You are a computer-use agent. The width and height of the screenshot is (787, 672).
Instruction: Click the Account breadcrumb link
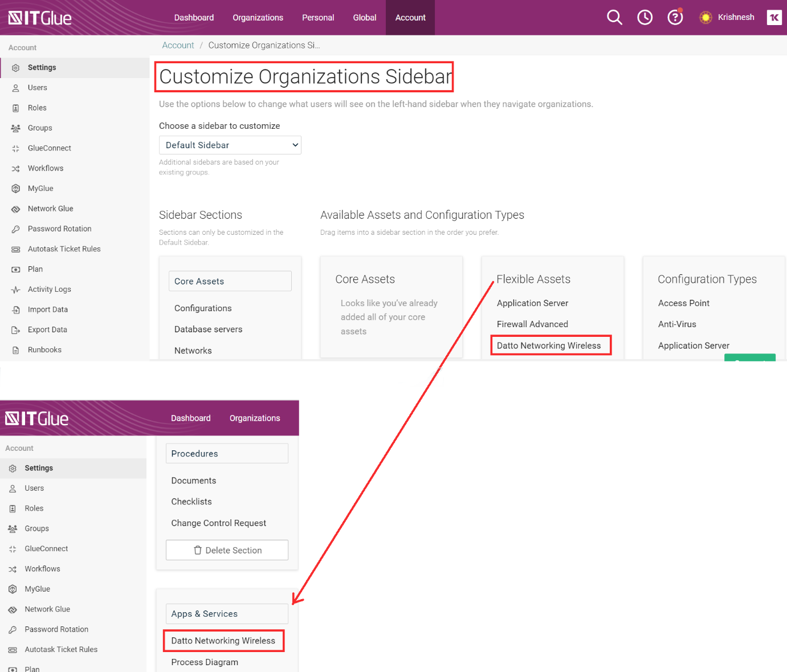pos(178,45)
